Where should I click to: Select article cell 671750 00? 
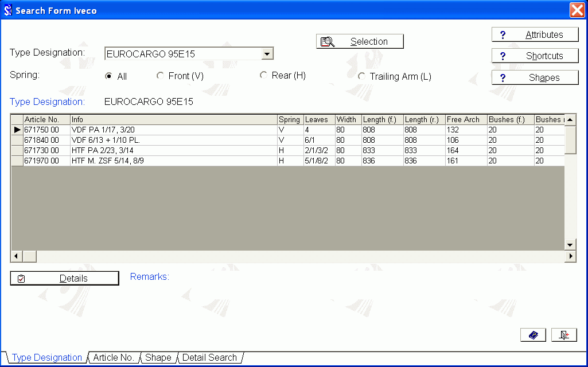point(46,130)
